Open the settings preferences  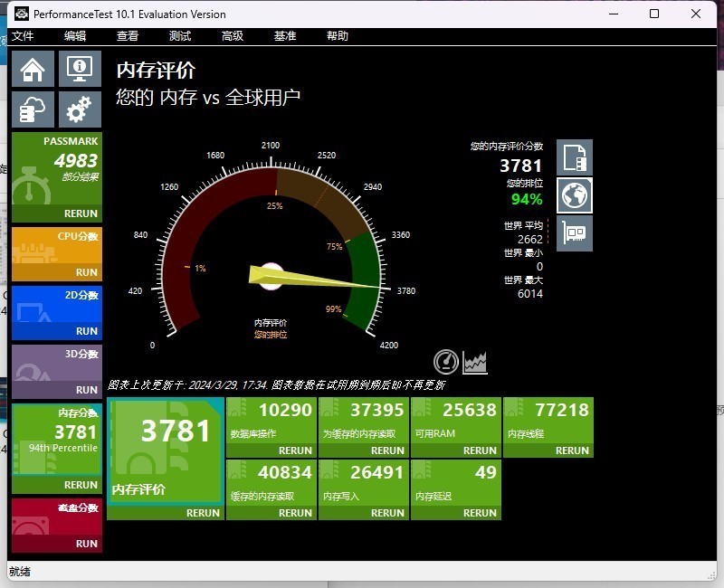click(x=79, y=109)
